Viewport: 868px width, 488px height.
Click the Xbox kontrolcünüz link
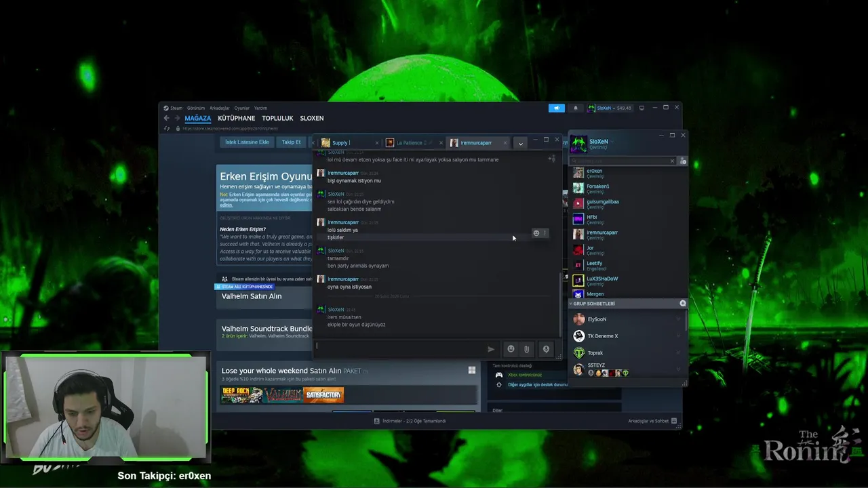point(525,375)
